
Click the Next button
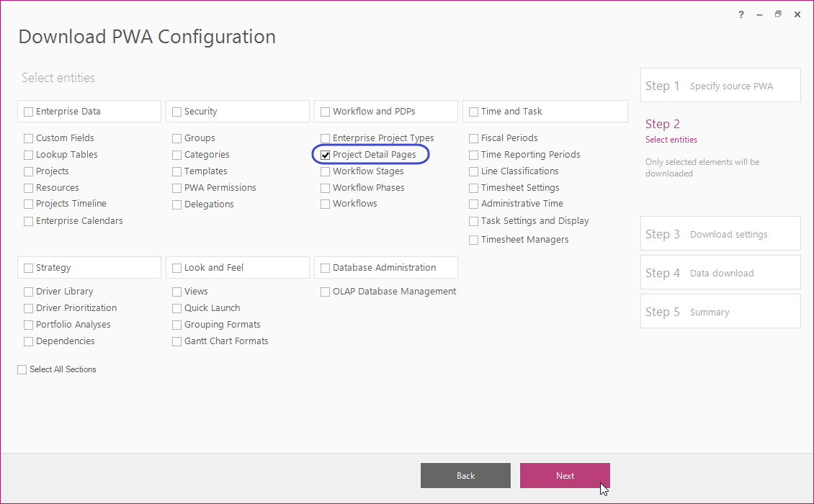565,475
